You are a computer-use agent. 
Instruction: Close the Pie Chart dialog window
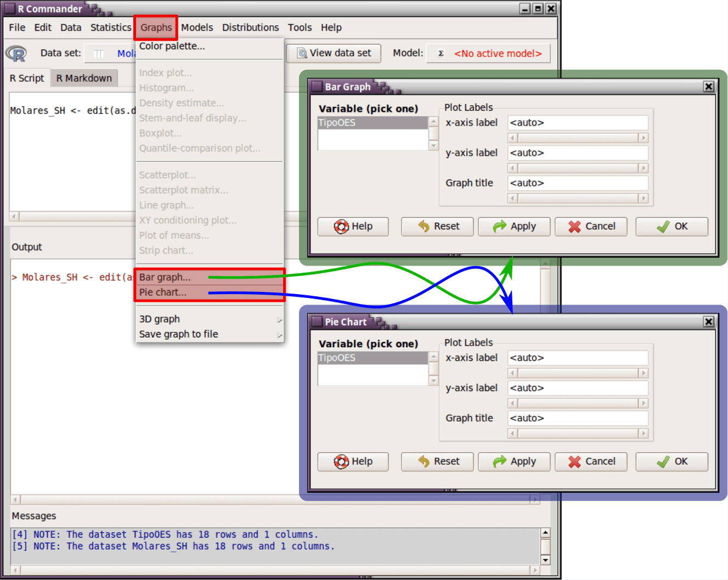coord(708,322)
